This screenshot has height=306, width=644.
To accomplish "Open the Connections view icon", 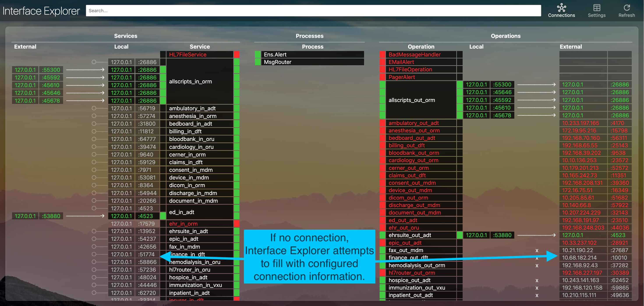I will click(x=561, y=8).
